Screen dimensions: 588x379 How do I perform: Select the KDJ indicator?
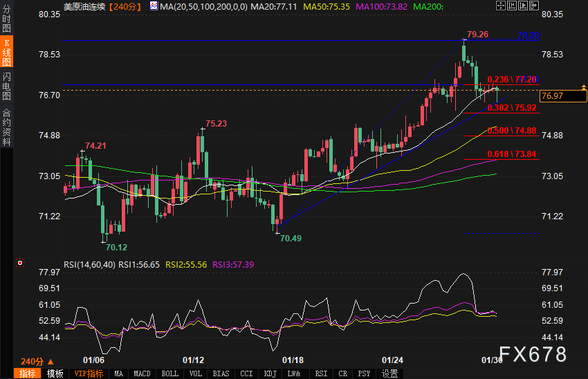point(270,373)
